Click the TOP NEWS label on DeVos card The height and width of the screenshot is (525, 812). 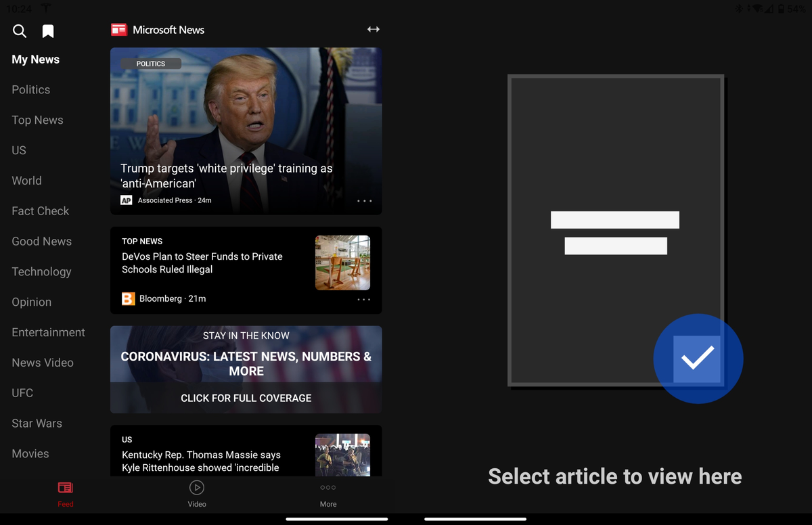pyautogui.click(x=142, y=241)
